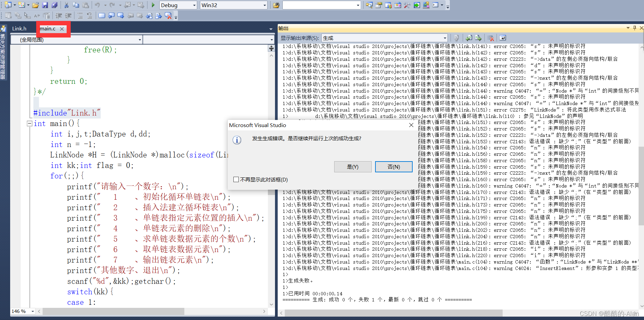This screenshot has height=320, width=644.
Task: Click the New Project toolbar icon
Action: (x=8, y=5)
